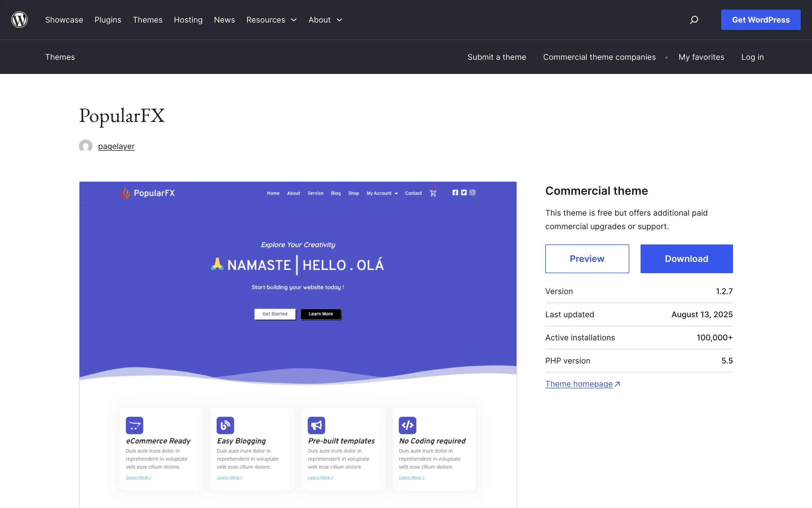Open Submit a theme link

click(497, 57)
